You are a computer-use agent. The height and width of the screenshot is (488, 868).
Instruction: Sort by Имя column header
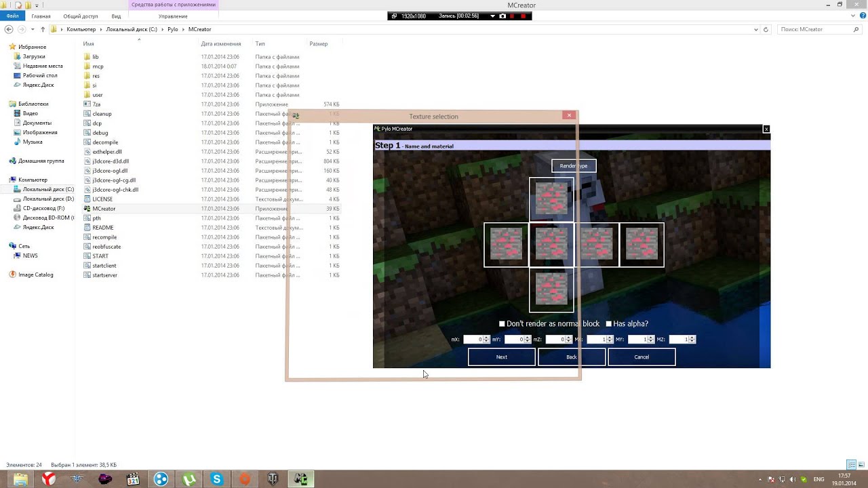pyautogui.click(x=88, y=44)
